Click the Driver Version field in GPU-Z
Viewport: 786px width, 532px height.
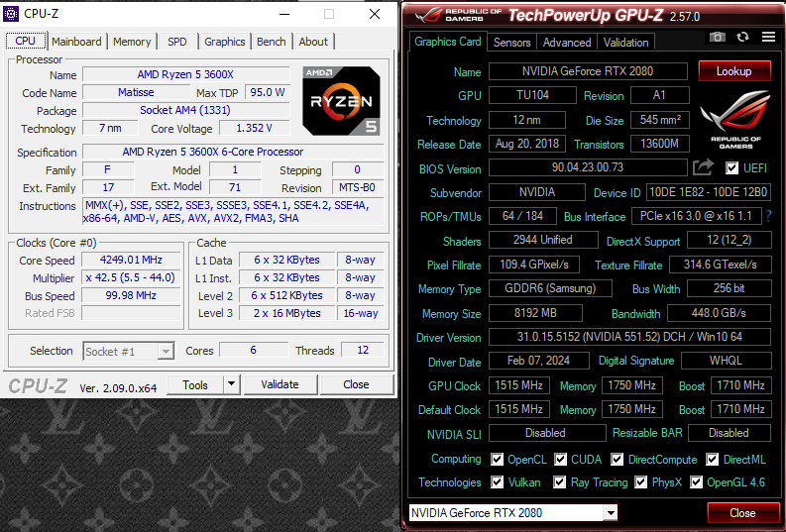[x=629, y=337]
